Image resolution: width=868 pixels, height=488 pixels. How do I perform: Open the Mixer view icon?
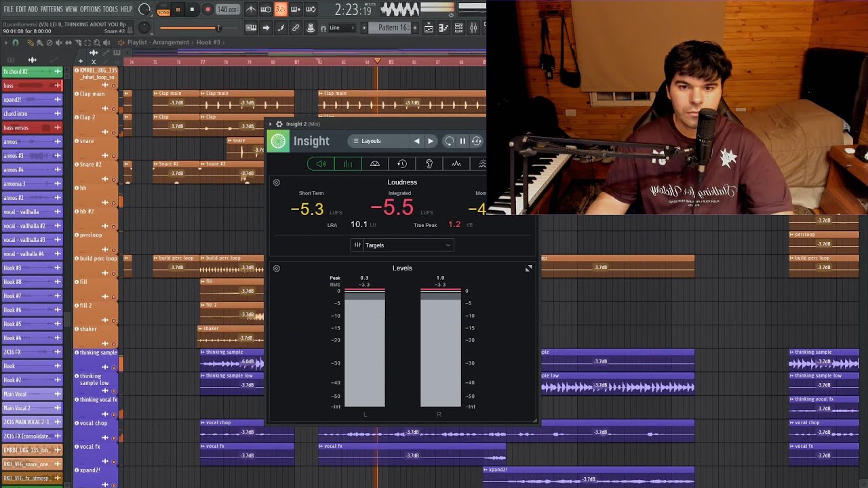473,28
